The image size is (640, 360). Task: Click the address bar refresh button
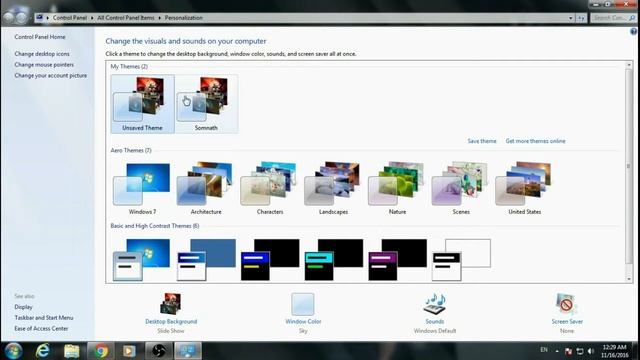[581, 18]
